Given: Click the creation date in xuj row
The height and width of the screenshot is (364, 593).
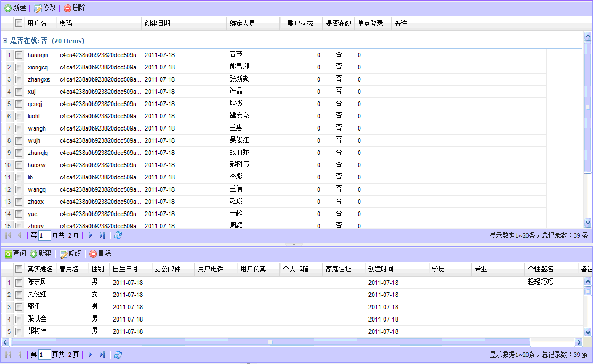Looking at the screenshot, I should [x=160, y=92].
